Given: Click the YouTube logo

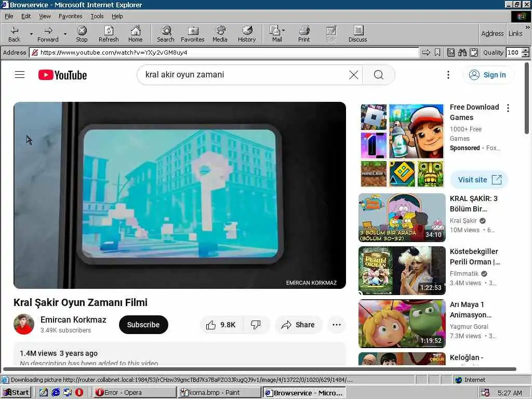Looking at the screenshot, I should [62, 75].
